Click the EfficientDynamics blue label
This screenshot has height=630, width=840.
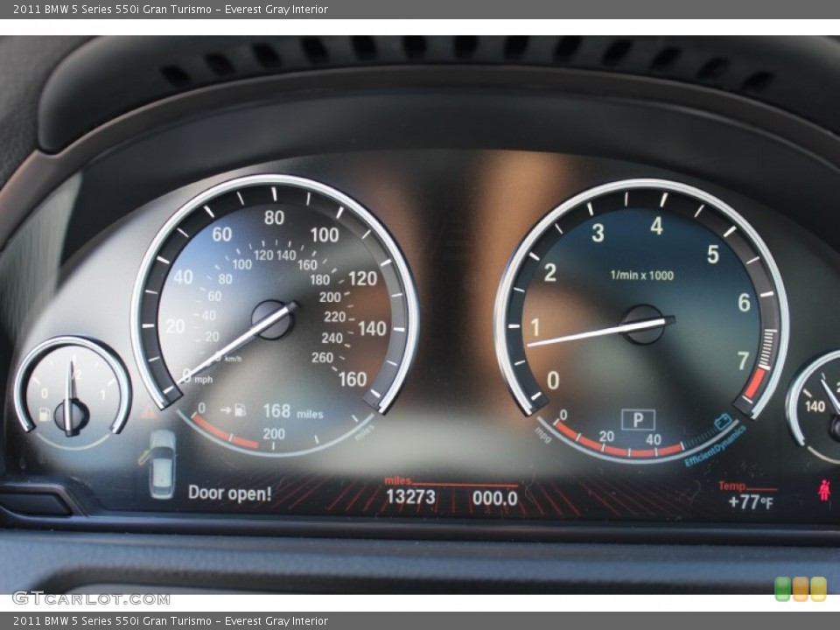[715, 446]
